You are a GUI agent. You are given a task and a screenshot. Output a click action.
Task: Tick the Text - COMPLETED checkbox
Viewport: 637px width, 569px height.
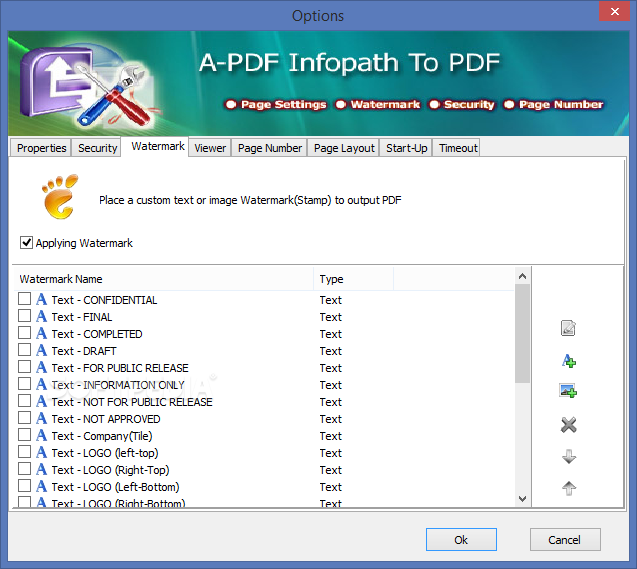tap(24, 333)
